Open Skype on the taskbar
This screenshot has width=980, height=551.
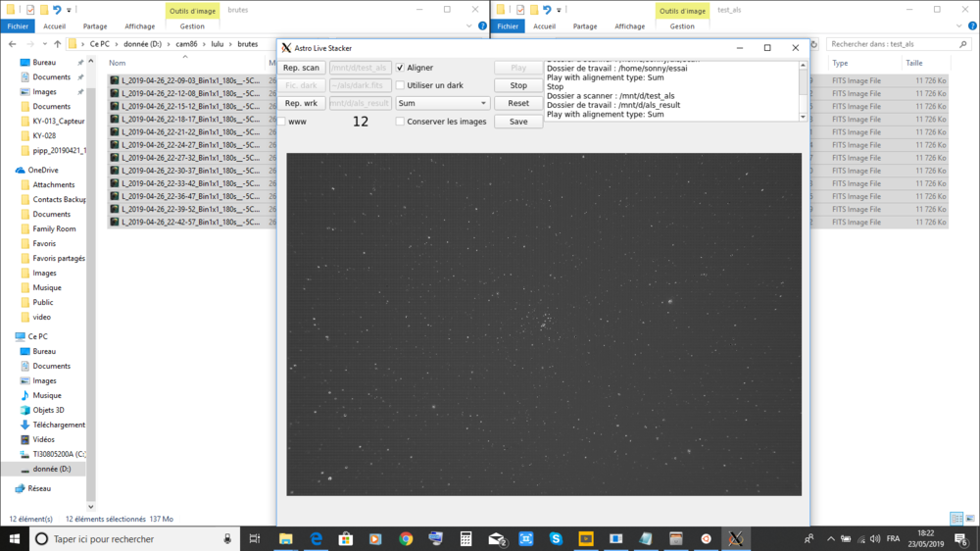(556, 538)
